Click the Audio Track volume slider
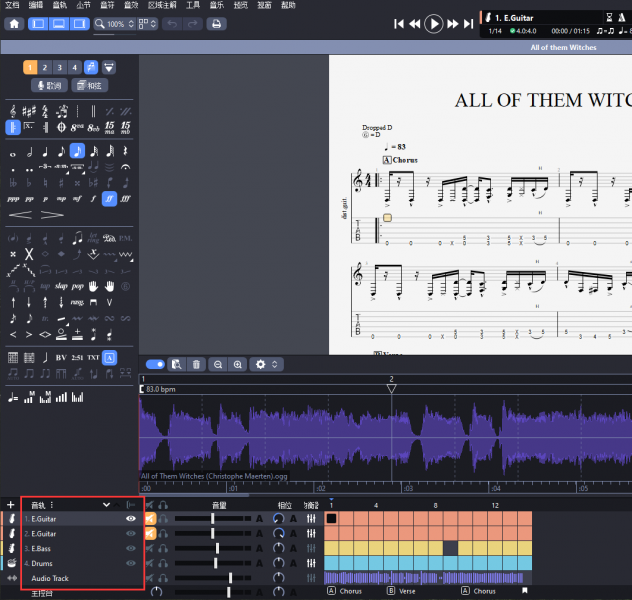This screenshot has width=632, height=600. tap(230, 578)
